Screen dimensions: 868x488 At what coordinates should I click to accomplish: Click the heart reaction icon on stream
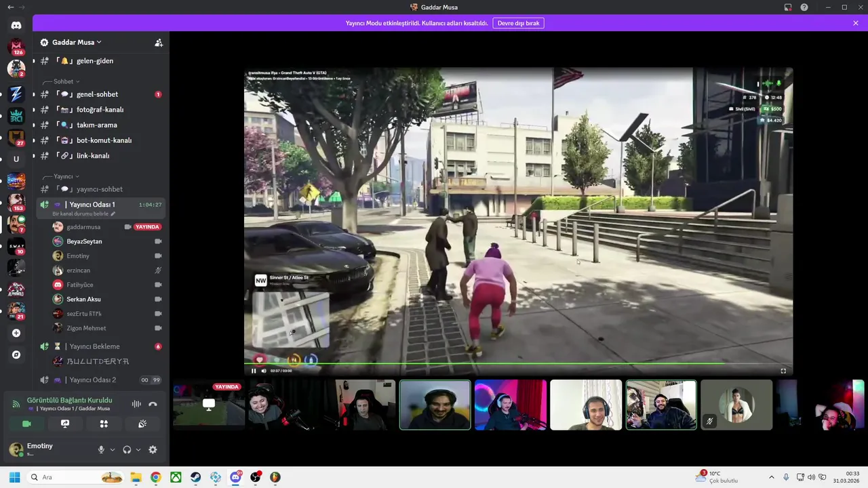tap(259, 360)
